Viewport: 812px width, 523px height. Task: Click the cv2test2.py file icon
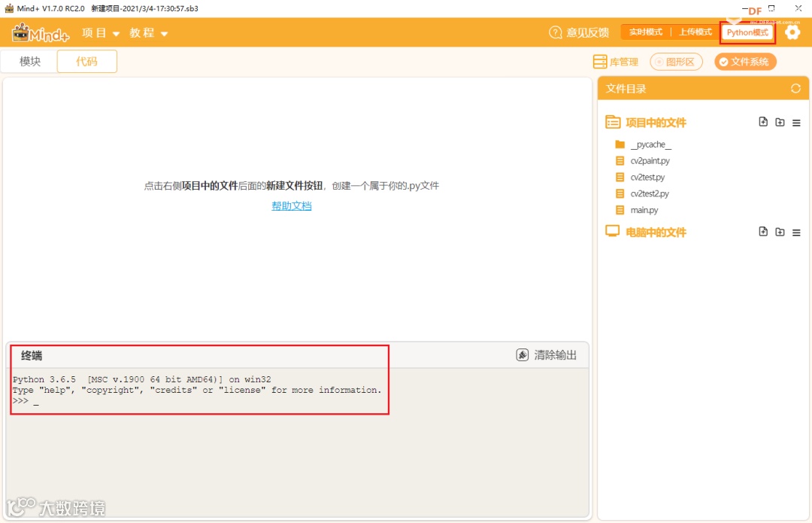620,193
